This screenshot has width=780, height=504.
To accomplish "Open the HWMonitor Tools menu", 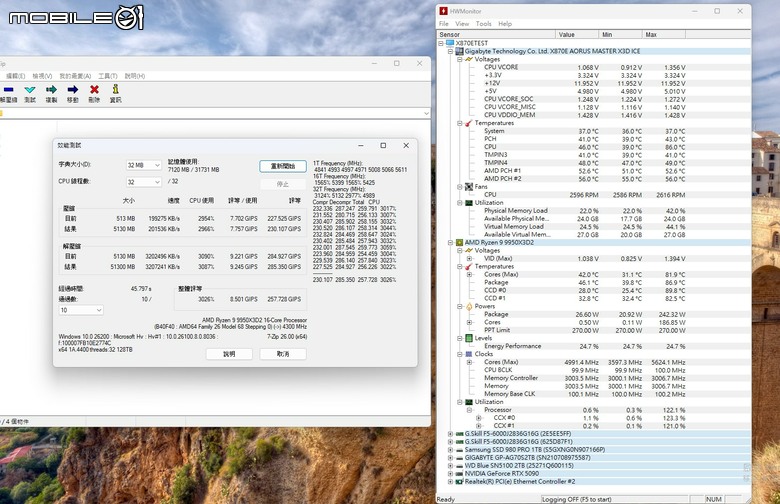I will (484, 23).
